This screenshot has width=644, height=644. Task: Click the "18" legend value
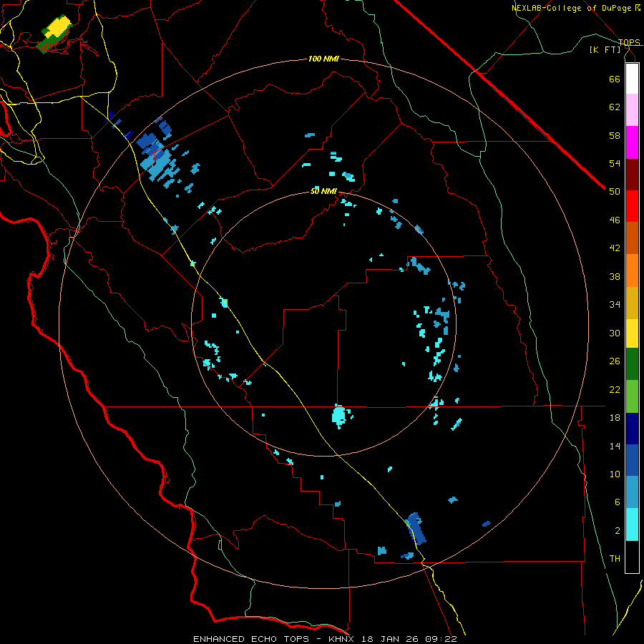coord(615,418)
